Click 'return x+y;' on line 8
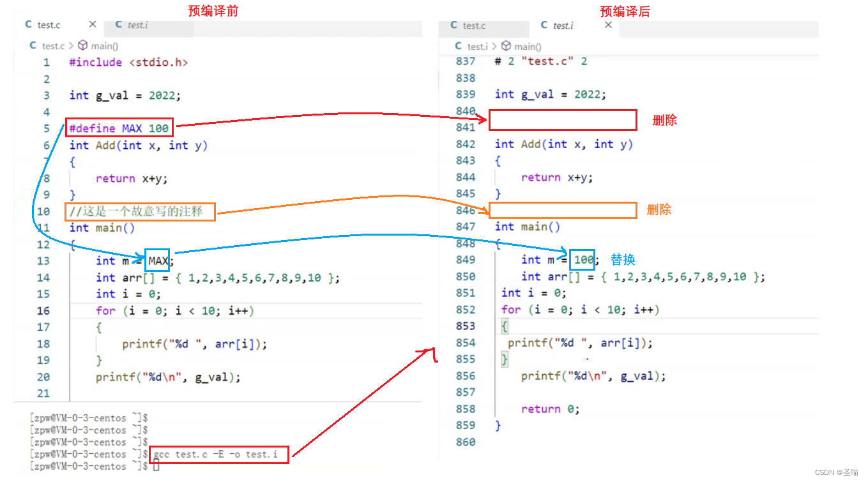Screen dimensions: 868x482 click(132, 179)
